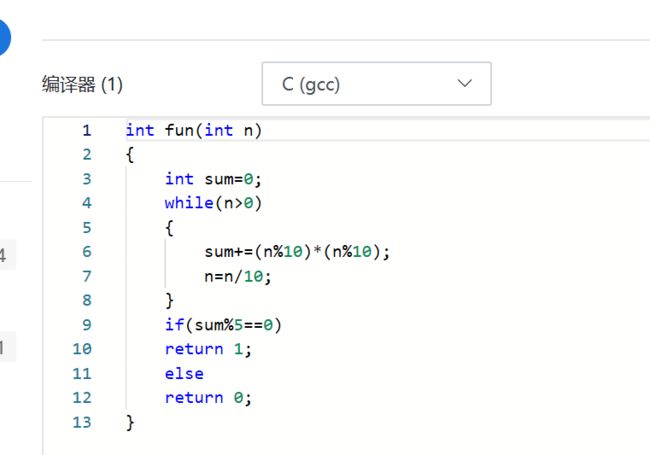Click the 'while(n>0)' statement
Viewport: 650px width, 455px height.
tap(213, 203)
